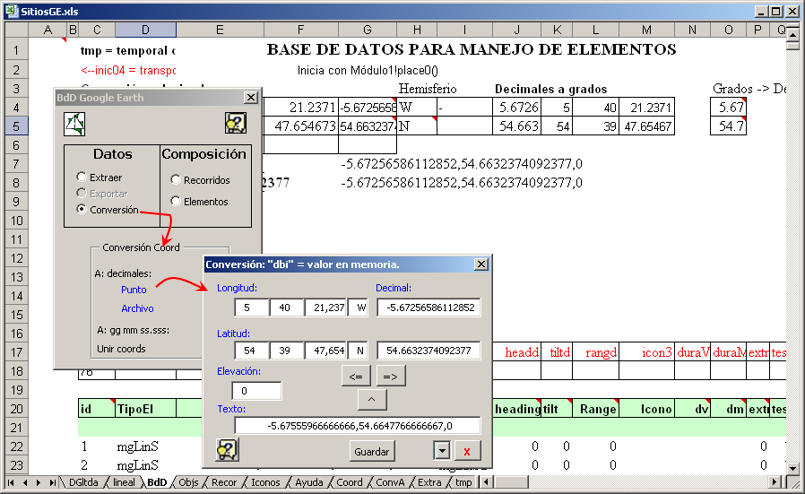Image resolution: width=805 pixels, height=494 pixels.
Task: Switch to the Ayuda sheet tab
Action: (309, 482)
